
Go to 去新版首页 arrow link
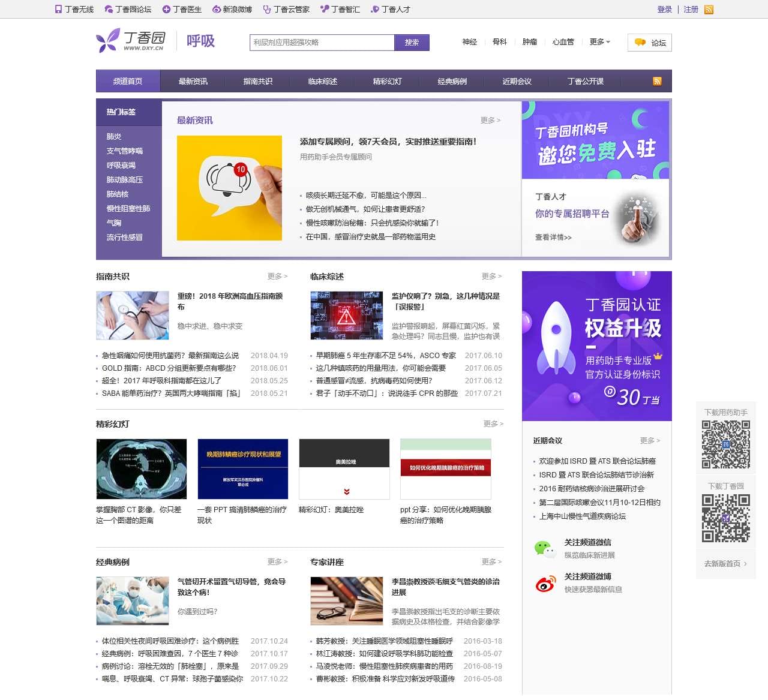[x=726, y=564]
